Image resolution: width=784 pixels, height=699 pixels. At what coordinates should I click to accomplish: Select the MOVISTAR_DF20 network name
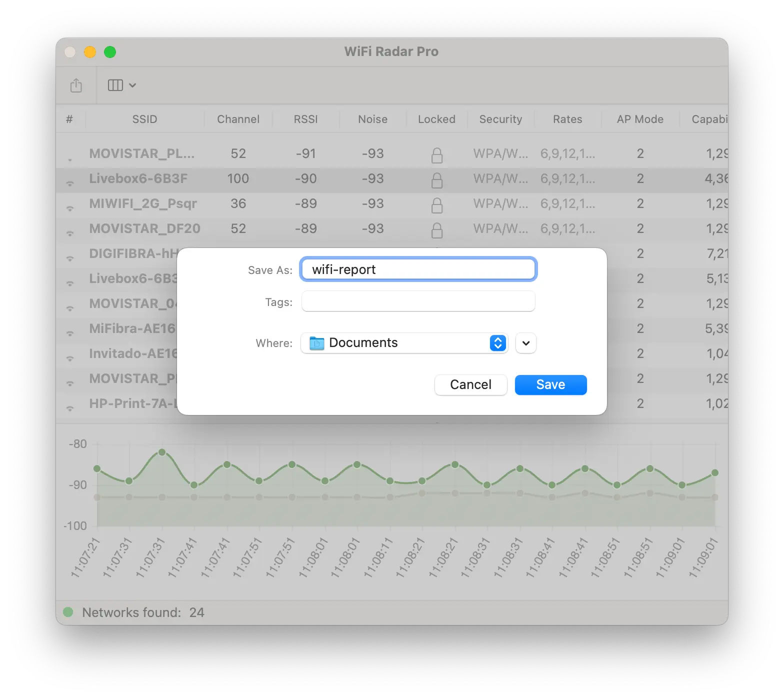coord(145,228)
